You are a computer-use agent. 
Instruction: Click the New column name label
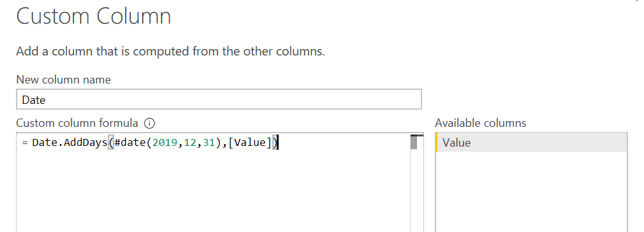64,79
